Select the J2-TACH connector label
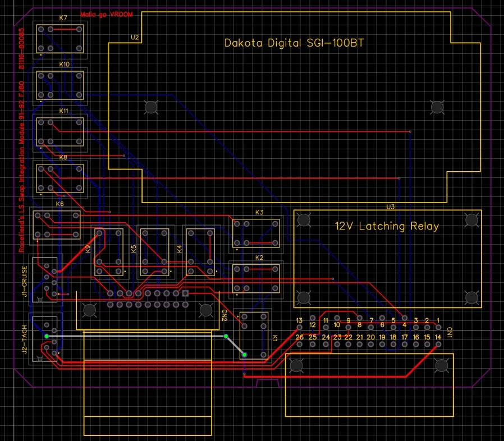 pyautogui.click(x=25, y=339)
